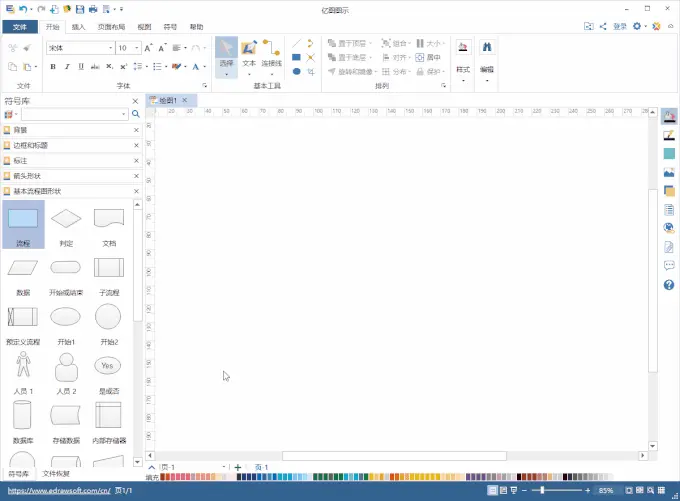
Task: Click the Save icon in quick access toolbar
Action: click(x=80, y=9)
